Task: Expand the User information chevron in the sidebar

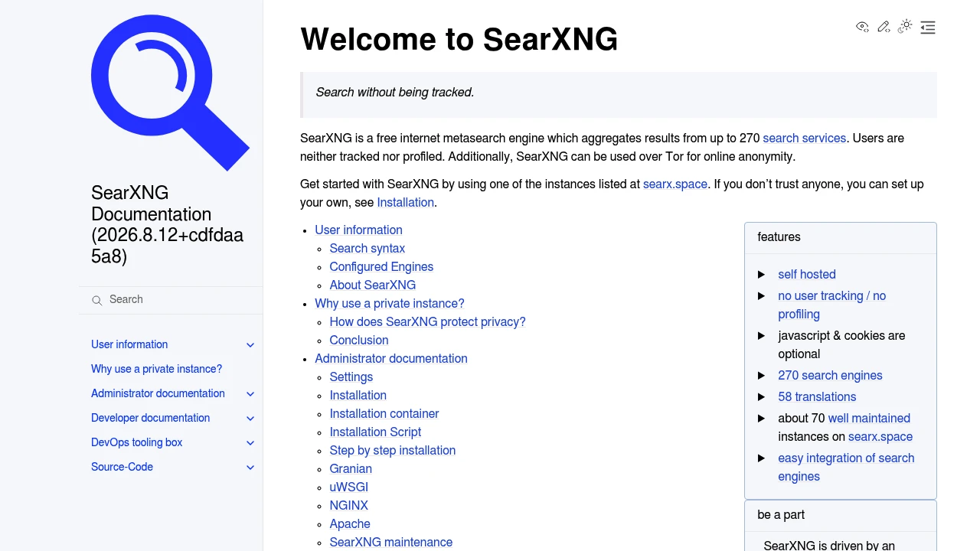Action: point(250,345)
